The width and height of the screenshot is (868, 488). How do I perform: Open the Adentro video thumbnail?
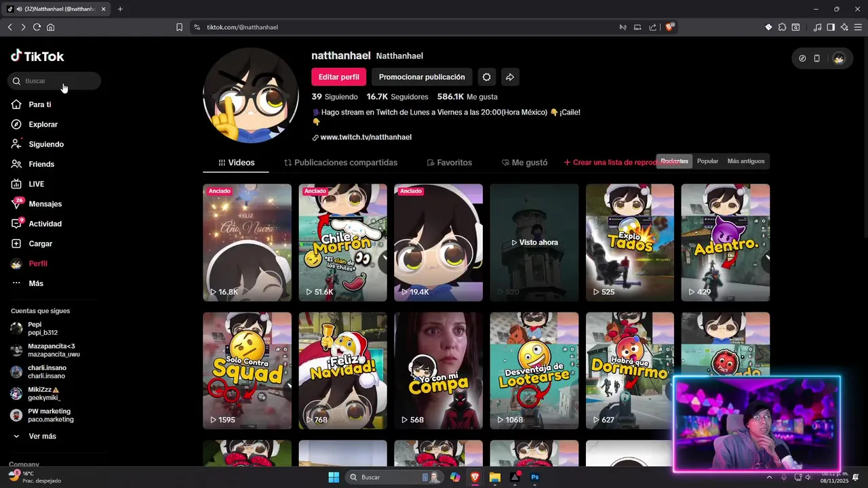726,243
